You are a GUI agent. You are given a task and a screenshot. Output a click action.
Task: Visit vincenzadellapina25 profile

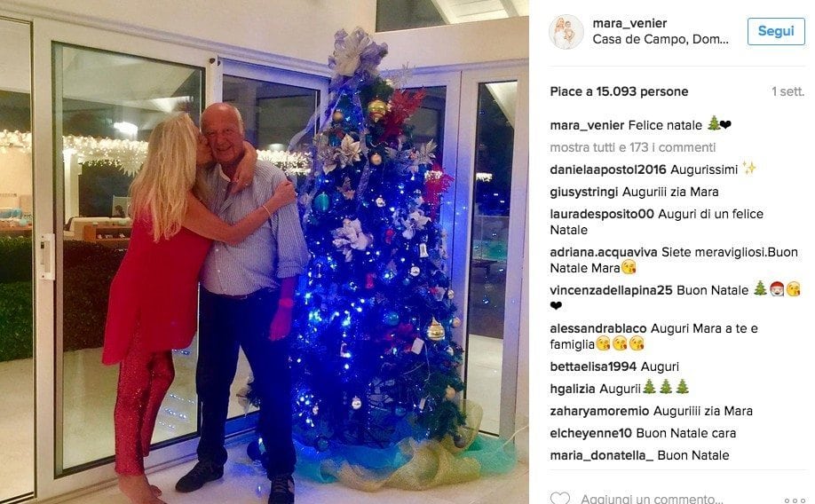(x=611, y=290)
